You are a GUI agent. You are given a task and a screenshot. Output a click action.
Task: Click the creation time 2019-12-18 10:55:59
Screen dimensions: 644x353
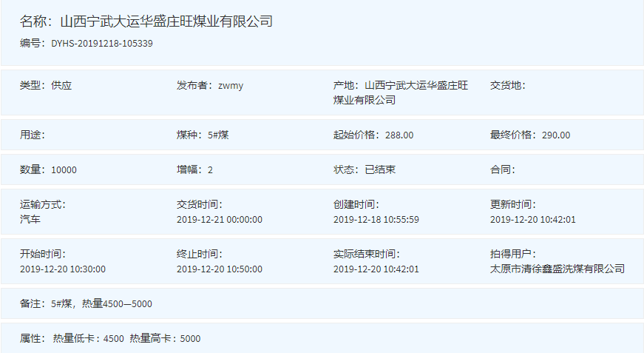(376, 220)
